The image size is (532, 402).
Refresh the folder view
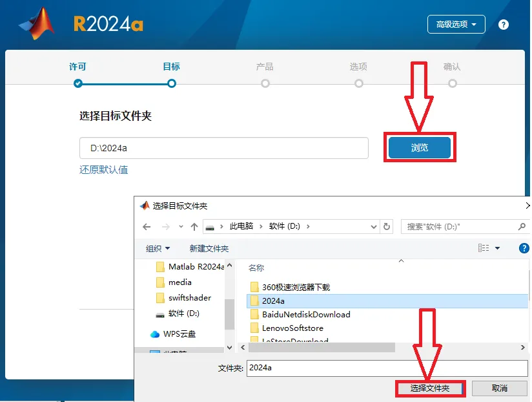(387, 226)
